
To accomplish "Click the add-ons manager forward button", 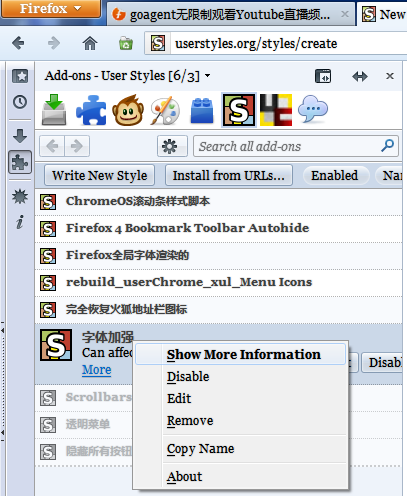I will pyautogui.click(x=77, y=146).
